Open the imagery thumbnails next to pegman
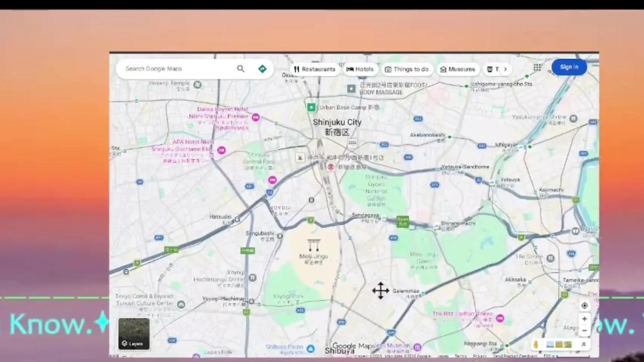The height and width of the screenshot is (362, 644). point(559,344)
